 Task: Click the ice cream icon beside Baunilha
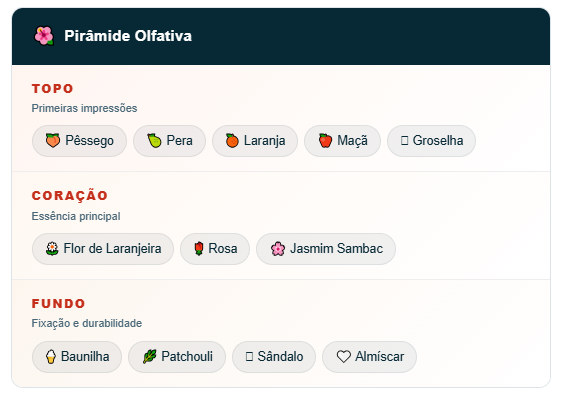tap(51, 356)
